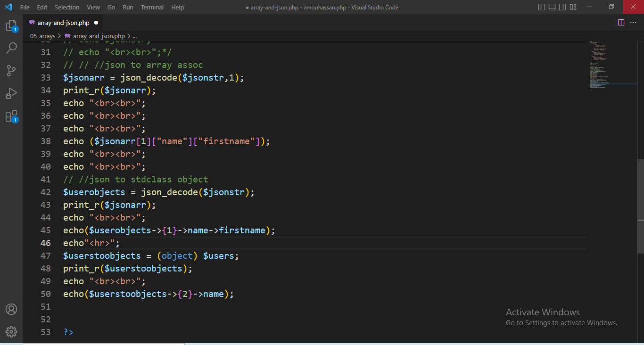Open the View menu
Viewport: 644px width, 345px height.
click(93, 7)
